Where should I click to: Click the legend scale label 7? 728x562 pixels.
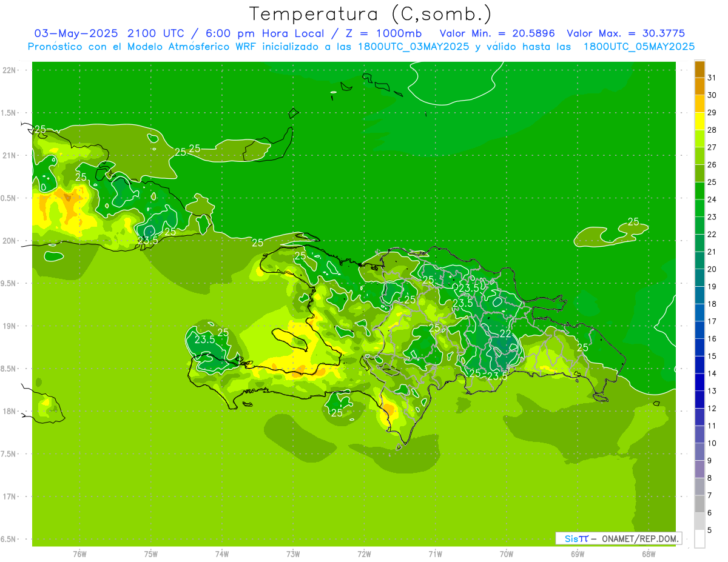(710, 495)
